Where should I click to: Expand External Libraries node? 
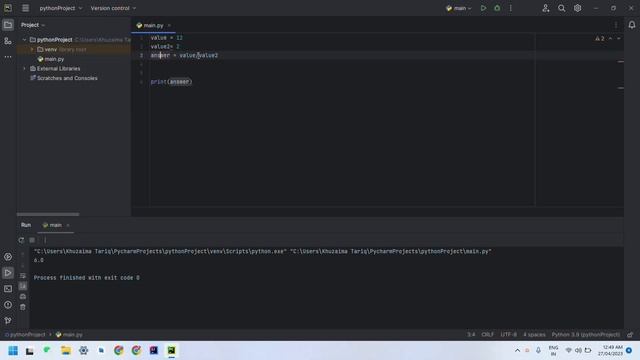tap(24, 69)
